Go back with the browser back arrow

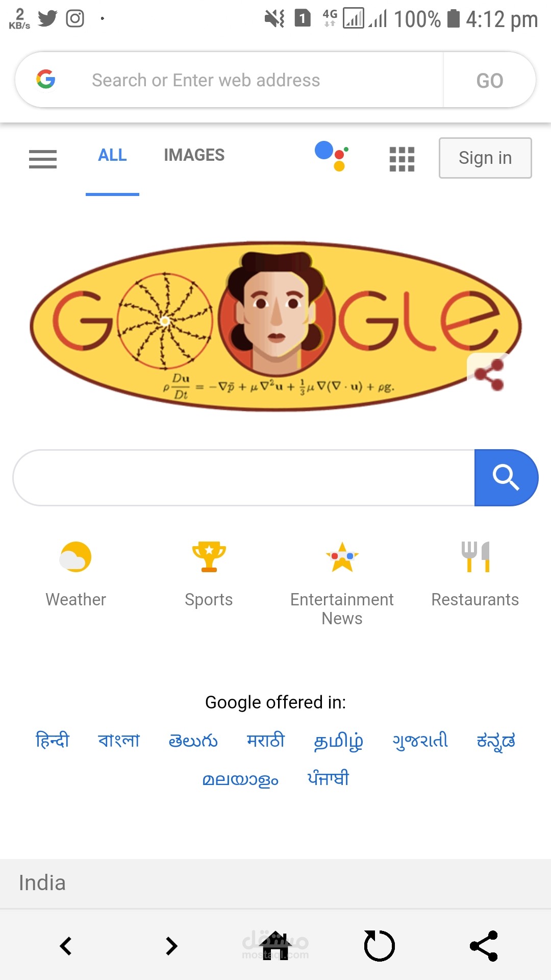66,946
